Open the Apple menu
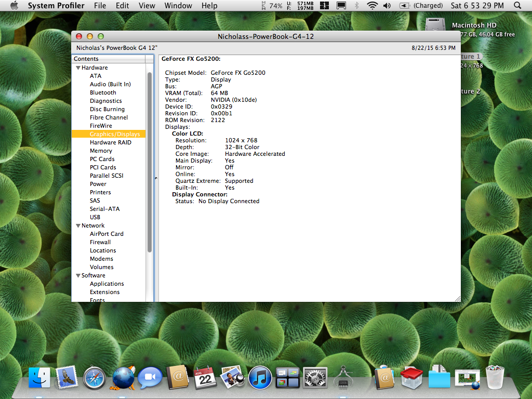Image resolution: width=532 pixels, height=399 pixels. pos(14,5)
